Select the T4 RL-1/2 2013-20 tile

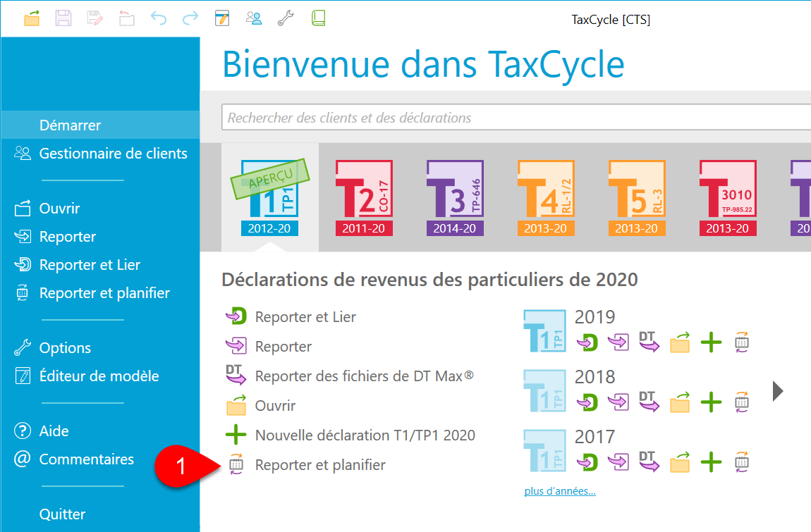point(546,197)
